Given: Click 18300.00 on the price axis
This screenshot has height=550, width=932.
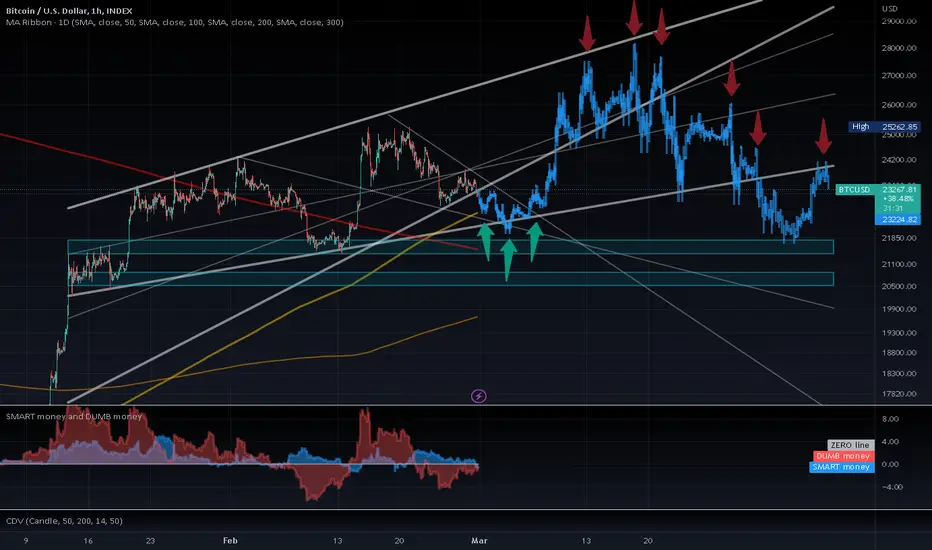Looking at the screenshot, I should (x=899, y=373).
